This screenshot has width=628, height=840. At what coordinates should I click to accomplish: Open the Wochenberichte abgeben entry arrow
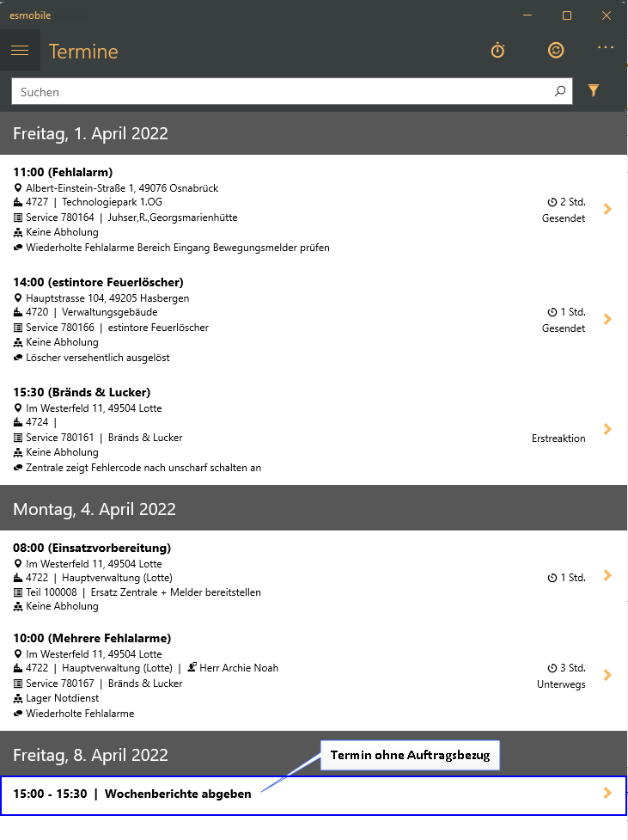[x=607, y=793]
